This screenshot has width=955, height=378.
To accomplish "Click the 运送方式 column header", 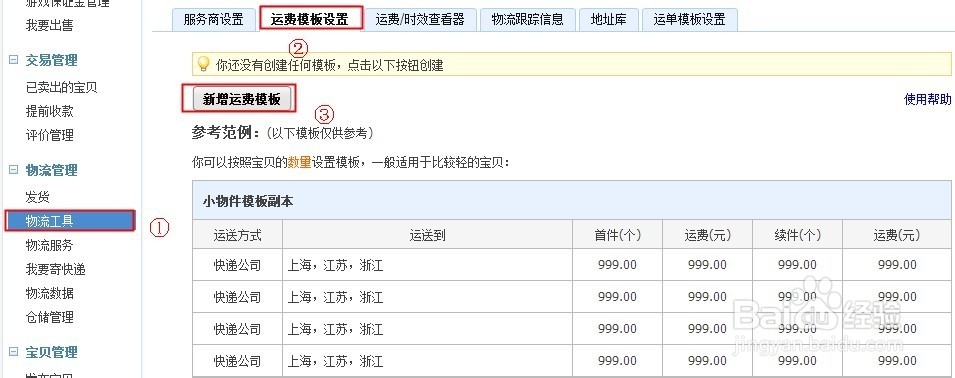I will coord(238,235).
